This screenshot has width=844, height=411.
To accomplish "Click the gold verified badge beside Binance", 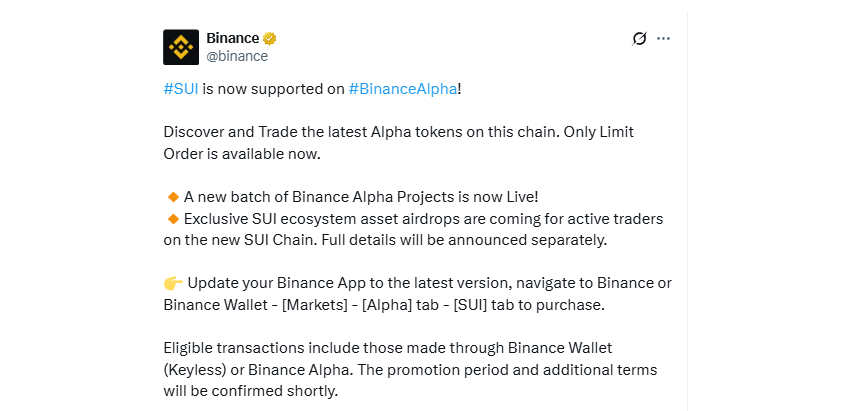I will pos(270,39).
